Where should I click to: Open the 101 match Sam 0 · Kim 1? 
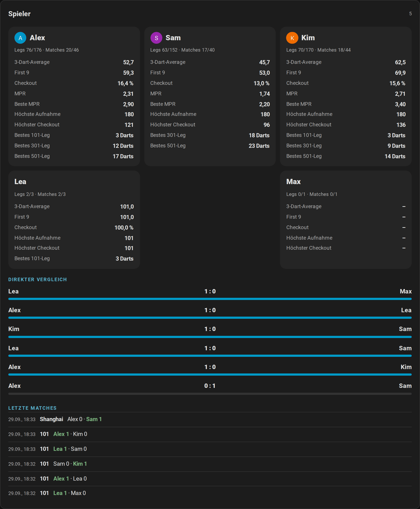pos(210,464)
